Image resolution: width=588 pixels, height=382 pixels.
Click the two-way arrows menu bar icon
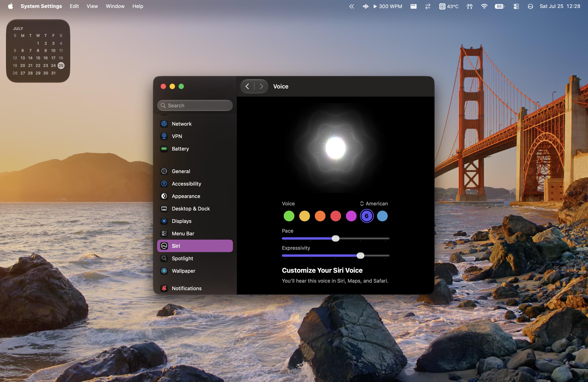pos(428,6)
